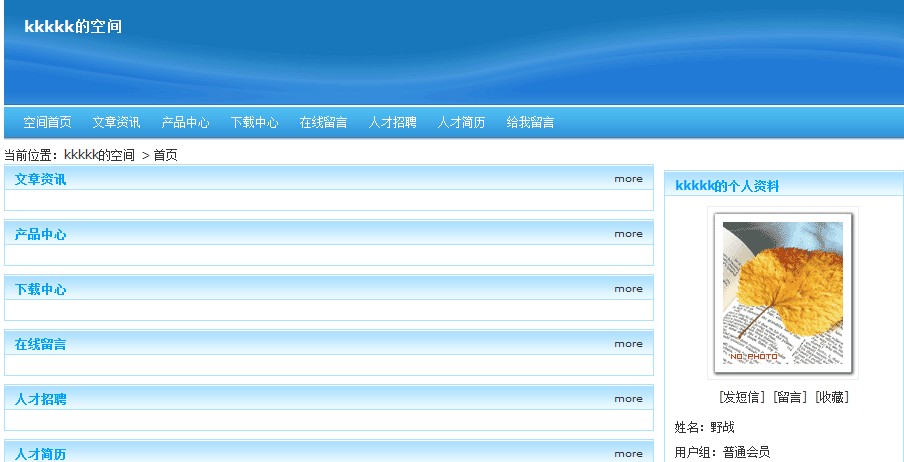Open more in the 人才简历 section
The height and width of the screenshot is (462, 904).
pos(628,453)
